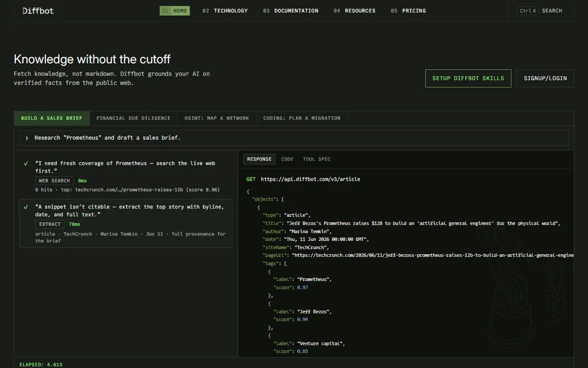Show the Response tab
This screenshot has width=588, height=368.
(x=259, y=159)
